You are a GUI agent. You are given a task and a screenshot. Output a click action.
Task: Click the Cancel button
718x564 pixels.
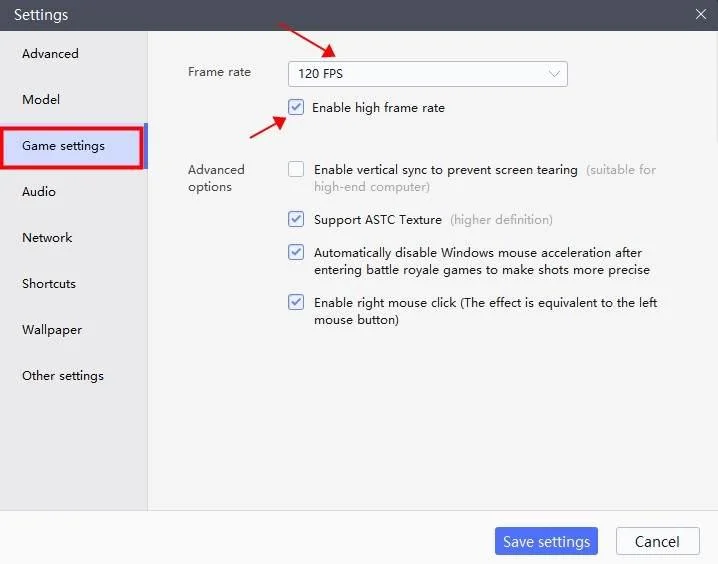[x=658, y=541]
